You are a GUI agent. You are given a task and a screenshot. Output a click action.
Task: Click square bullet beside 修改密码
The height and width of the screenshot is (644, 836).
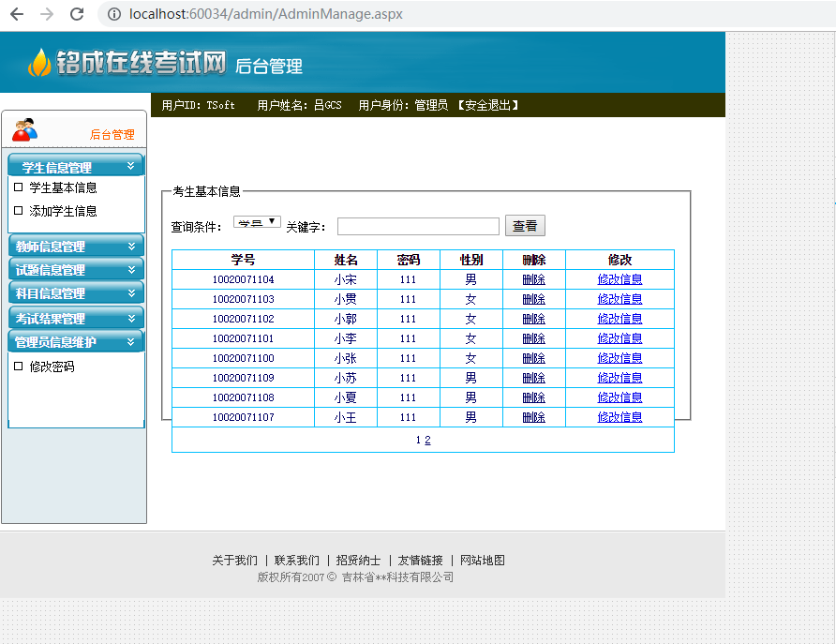point(18,366)
